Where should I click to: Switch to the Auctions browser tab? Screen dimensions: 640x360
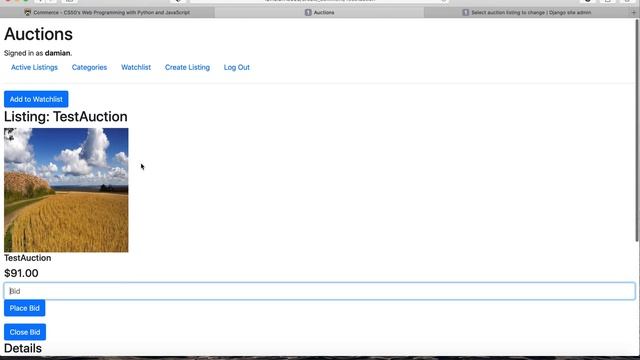pyautogui.click(x=320, y=13)
